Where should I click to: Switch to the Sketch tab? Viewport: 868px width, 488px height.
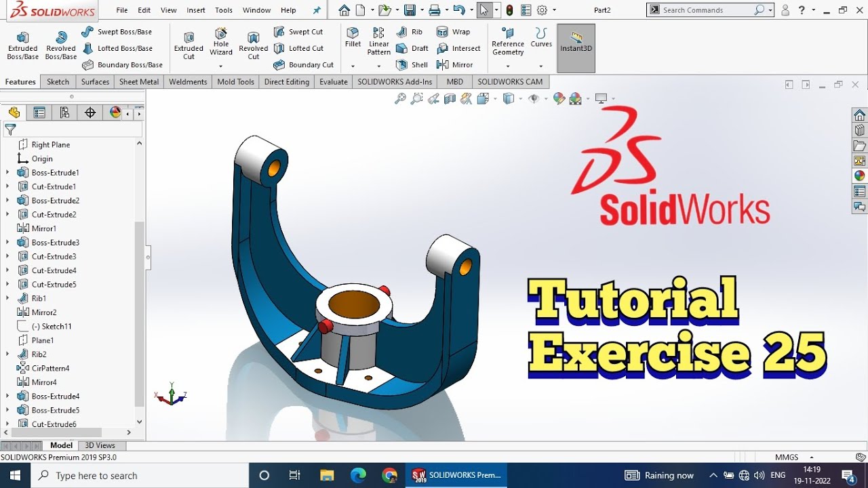tap(58, 82)
